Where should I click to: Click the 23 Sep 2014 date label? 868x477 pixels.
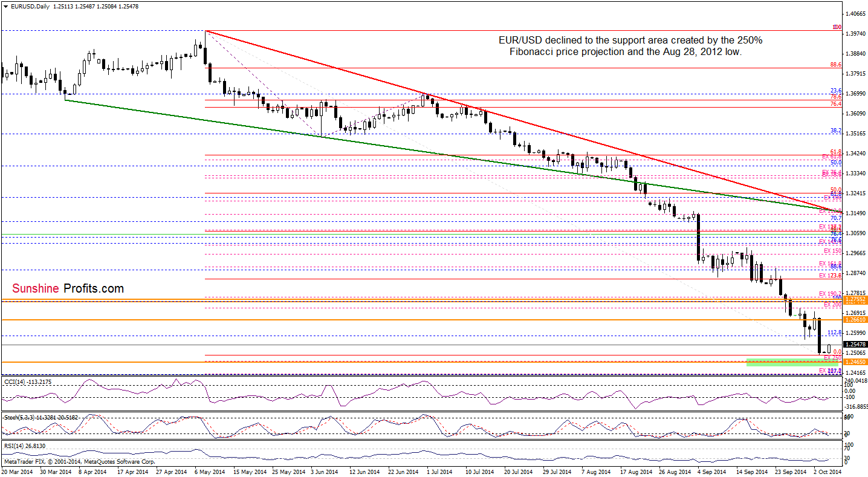coord(791,471)
